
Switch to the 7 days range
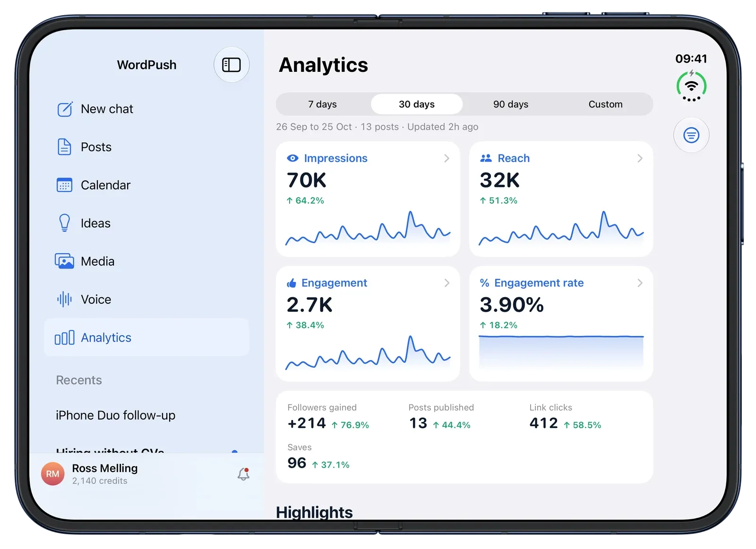click(323, 104)
